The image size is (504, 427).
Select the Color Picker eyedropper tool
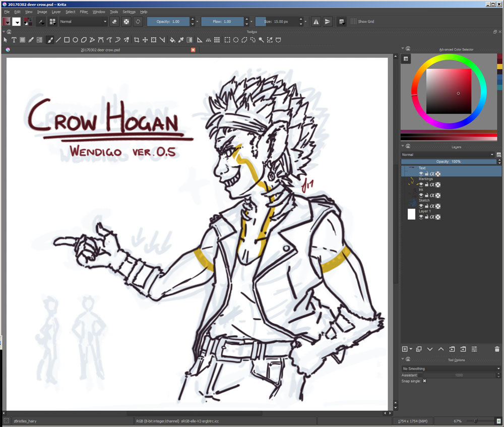pyautogui.click(x=181, y=40)
